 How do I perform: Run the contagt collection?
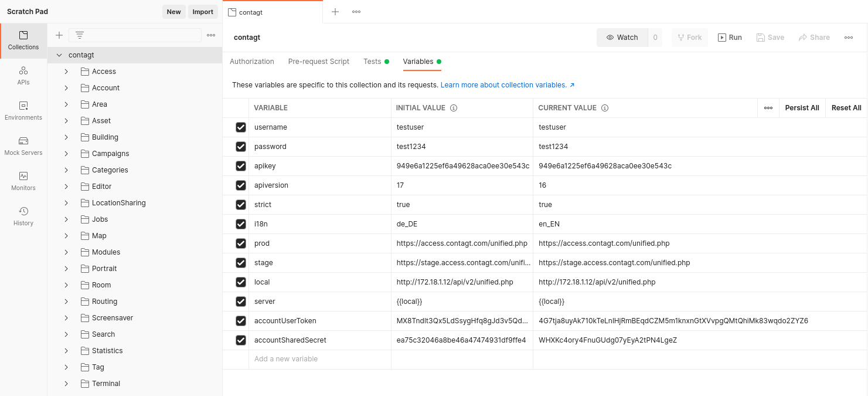tap(730, 38)
